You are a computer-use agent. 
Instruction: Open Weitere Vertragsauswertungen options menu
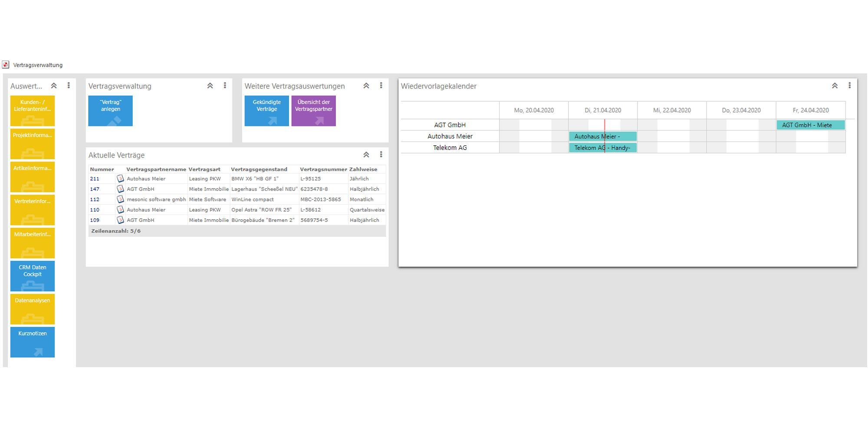coord(381,86)
